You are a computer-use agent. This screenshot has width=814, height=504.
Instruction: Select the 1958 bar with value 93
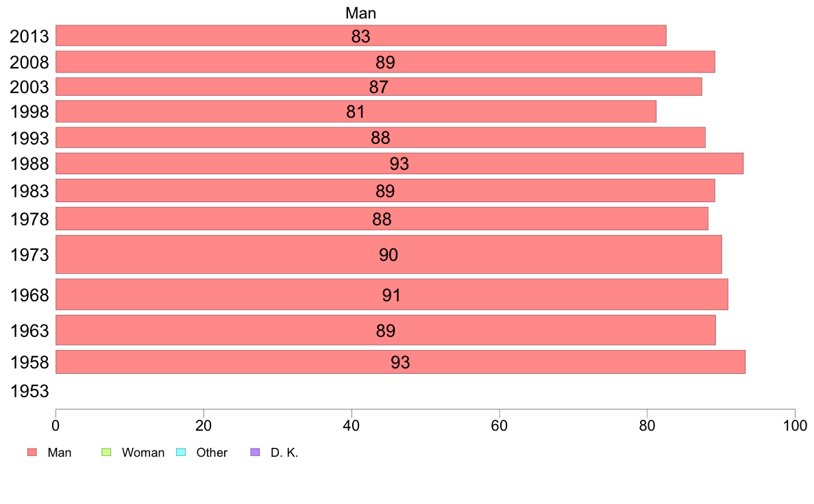400,362
